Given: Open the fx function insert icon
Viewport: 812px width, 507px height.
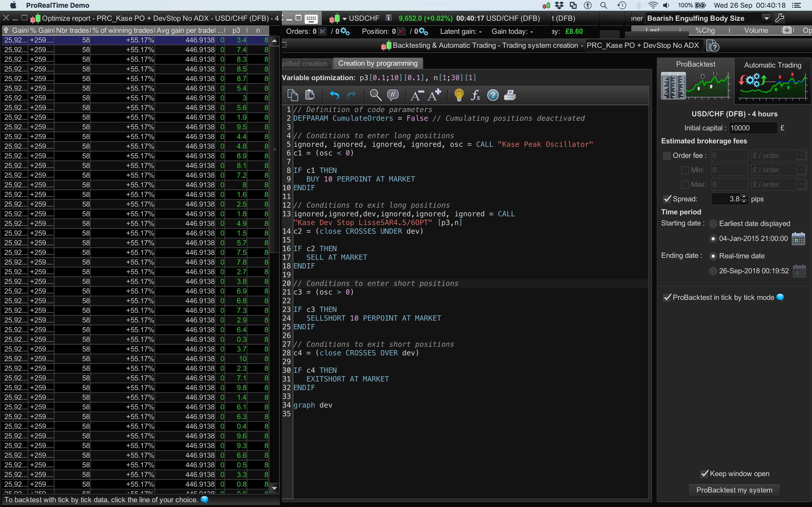Looking at the screenshot, I should pos(475,95).
